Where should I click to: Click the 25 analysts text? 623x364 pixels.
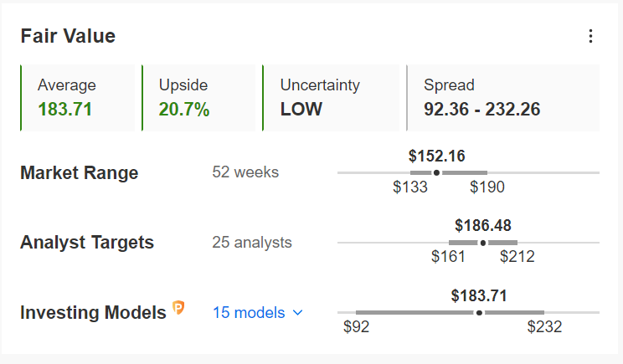coord(252,242)
